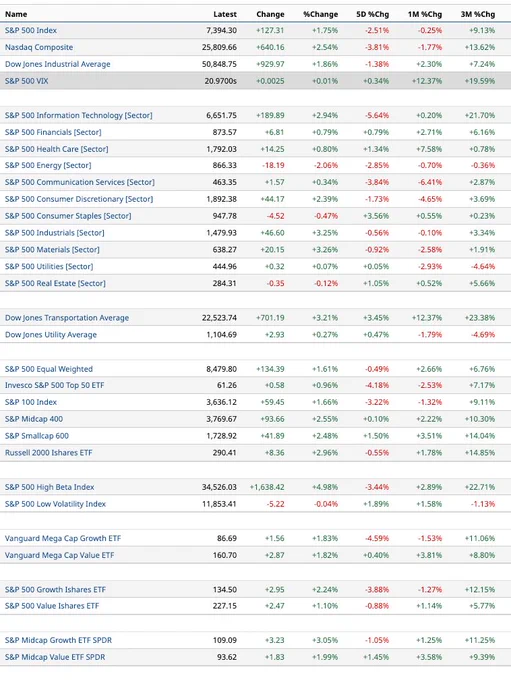The image size is (511, 680).
Task: Open S&P 500 Equal Weighted link
Action: click(49, 369)
